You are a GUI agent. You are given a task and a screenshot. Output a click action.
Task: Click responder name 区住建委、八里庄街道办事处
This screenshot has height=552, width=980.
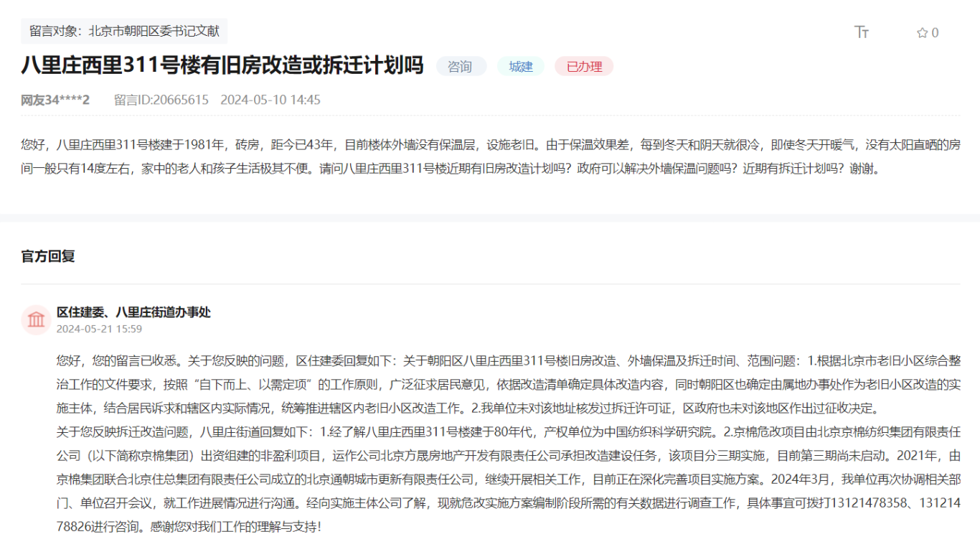pyautogui.click(x=133, y=312)
